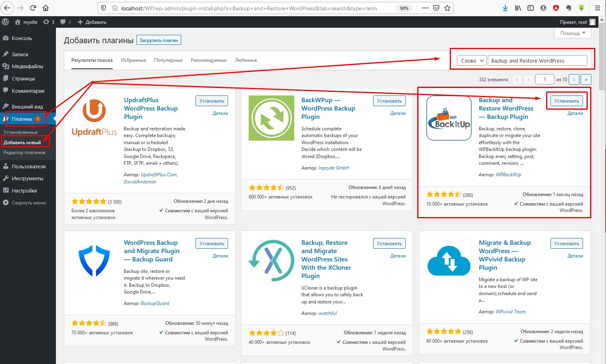This screenshot has height=364, width=606.
Task: Expand the Помощь help panel
Action: [573, 33]
